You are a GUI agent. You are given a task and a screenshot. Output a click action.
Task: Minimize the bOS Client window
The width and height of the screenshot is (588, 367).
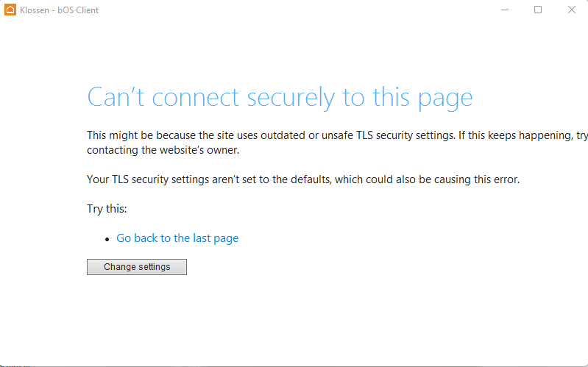(x=505, y=10)
